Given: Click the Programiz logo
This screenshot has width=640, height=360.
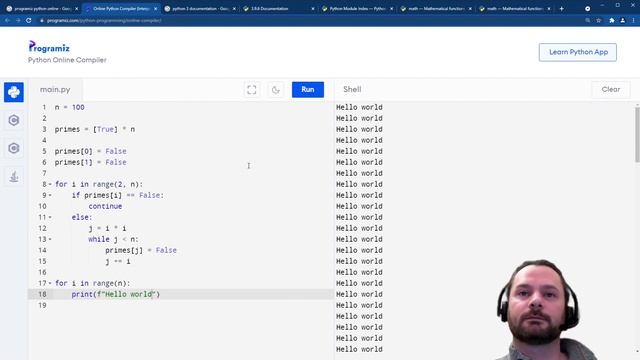Looking at the screenshot, I should (49, 47).
